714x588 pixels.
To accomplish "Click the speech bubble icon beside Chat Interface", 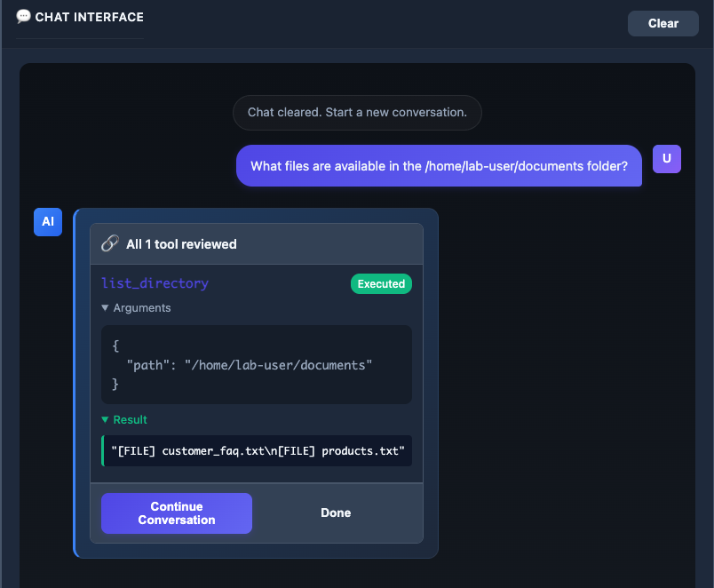I will pos(24,17).
